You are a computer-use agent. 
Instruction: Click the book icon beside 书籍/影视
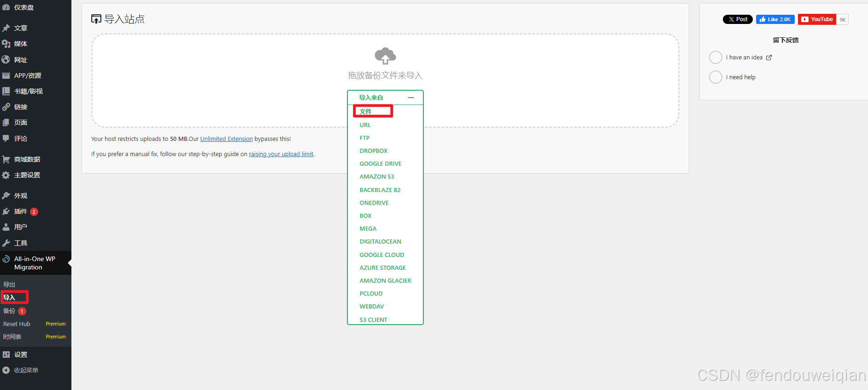[x=6, y=91]
